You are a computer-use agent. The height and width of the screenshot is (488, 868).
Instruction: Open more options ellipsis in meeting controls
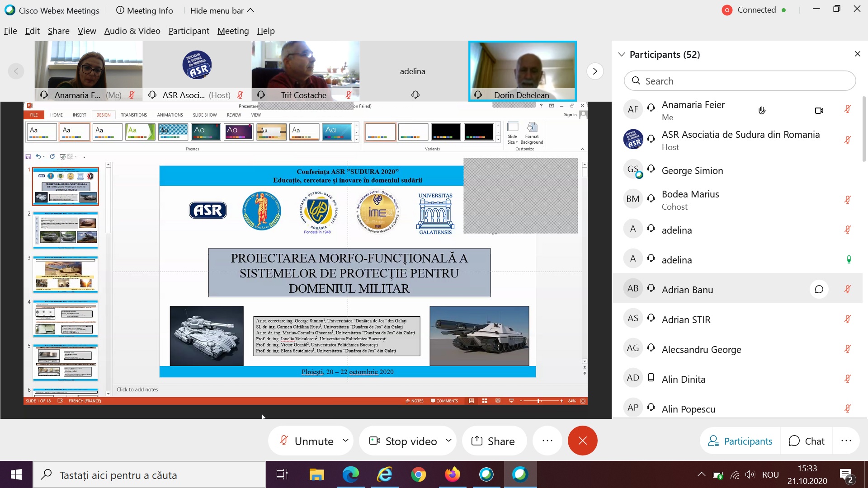click(x=547, y=441)
